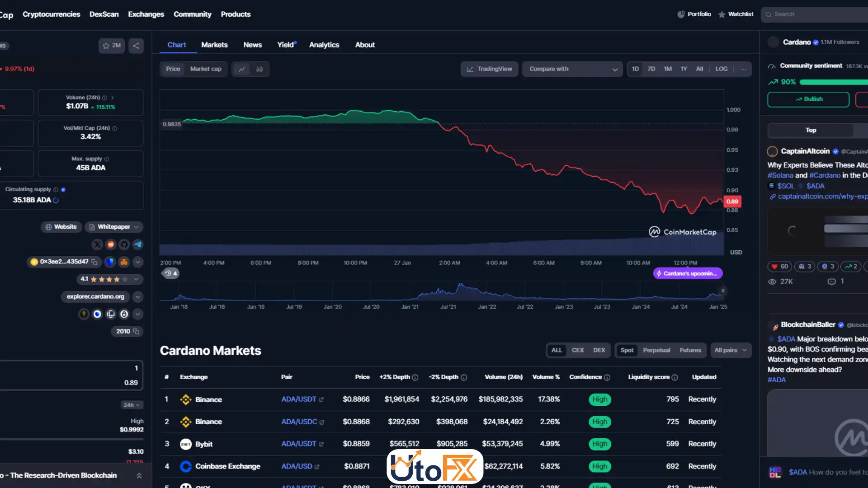868x488 pixels.
Task: Open Volume (24h) details arrow
Action: (113, 98)
